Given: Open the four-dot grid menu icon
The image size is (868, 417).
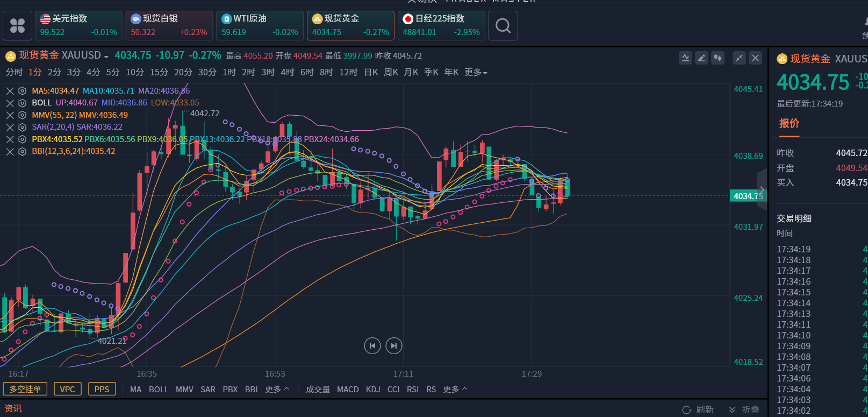Looking at the screenshot, I should [17, 26].
